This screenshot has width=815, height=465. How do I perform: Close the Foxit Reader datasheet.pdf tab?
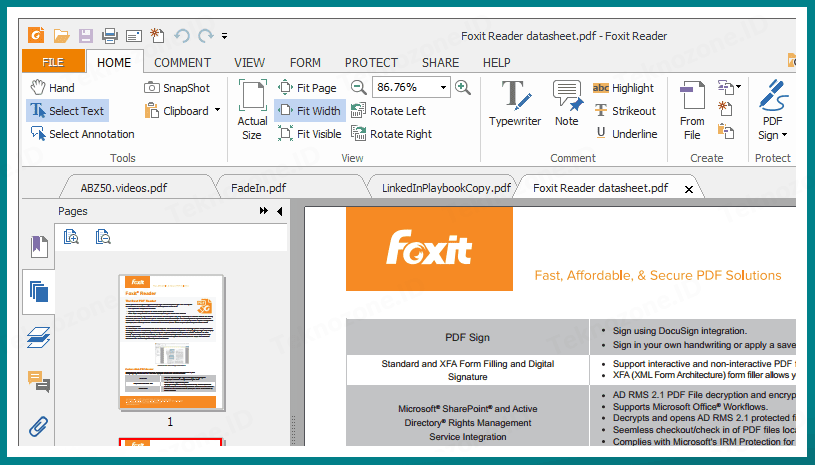pos(689,190)
